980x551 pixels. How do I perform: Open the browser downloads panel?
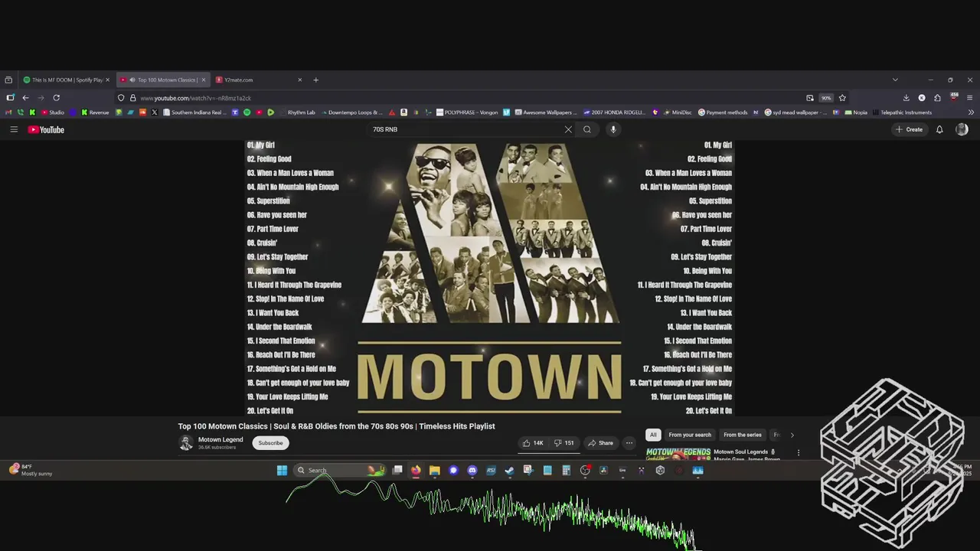[906, 98]
